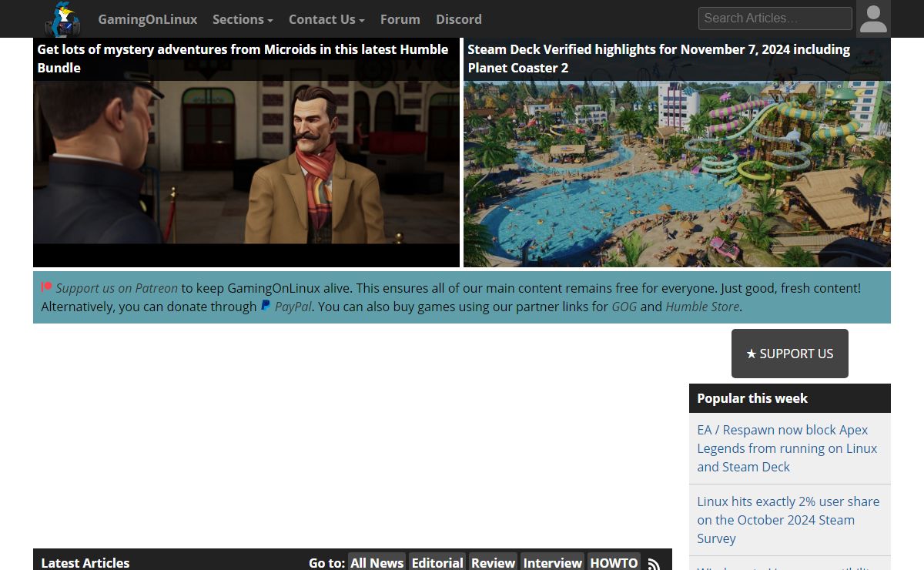Expand the Sections dropdown menu
Image resolution: width=924 pixels, height=570 pixels.
(x=243, y=19)
